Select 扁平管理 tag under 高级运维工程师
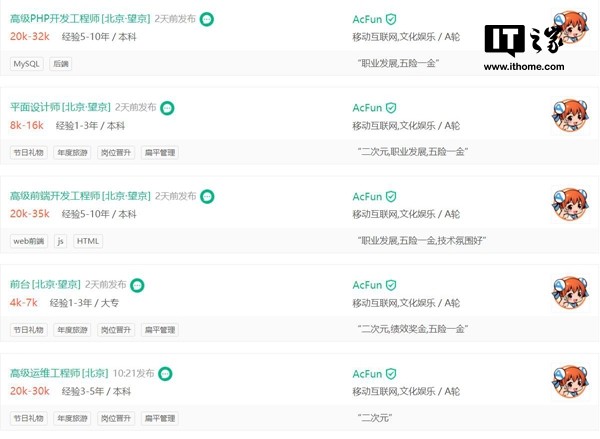 click(160, 418)
